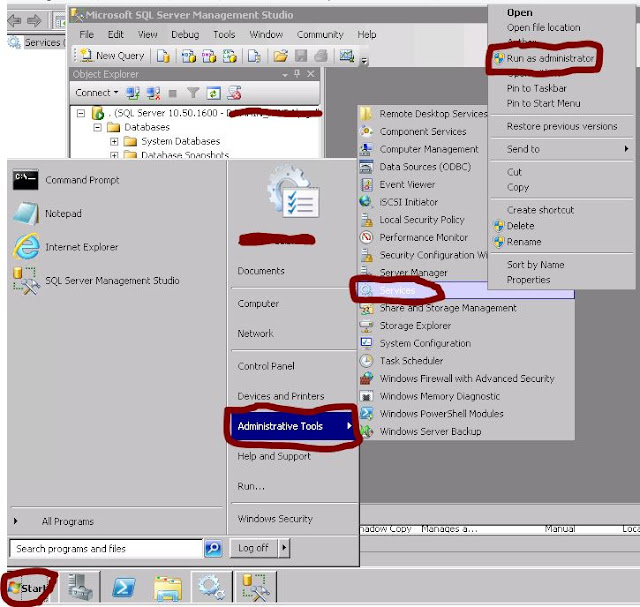Collapse the SQL Server 10.50.1600 server node
Viewport: 640px width, 607px height.
[x=81, y=113]
